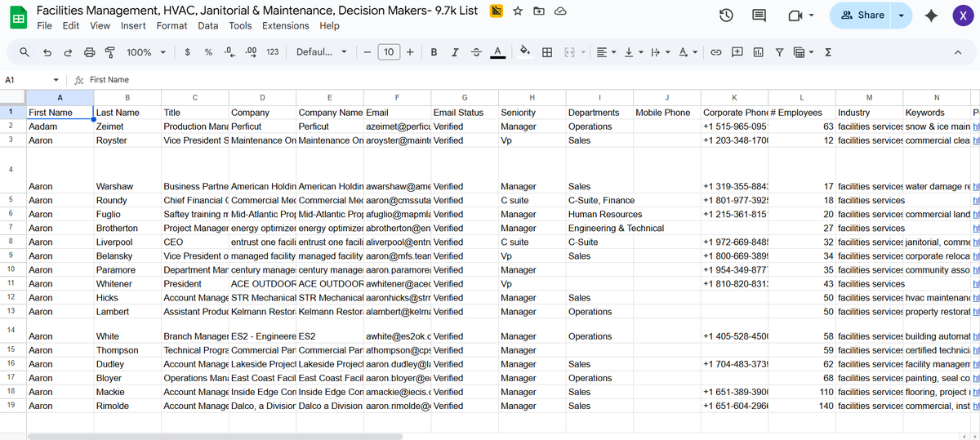Select the cell with last name Zeimet
Viewport: 980px width, 440px height.
(127, 127)
